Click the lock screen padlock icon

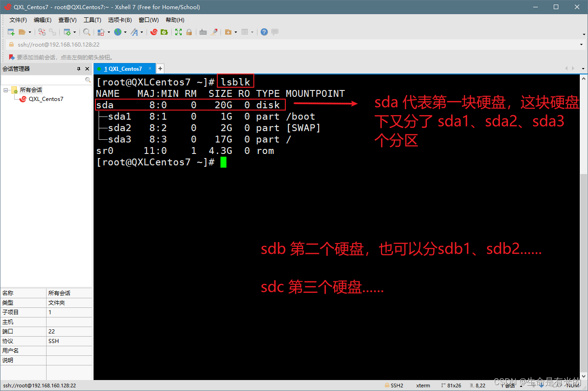click(189, 32)
